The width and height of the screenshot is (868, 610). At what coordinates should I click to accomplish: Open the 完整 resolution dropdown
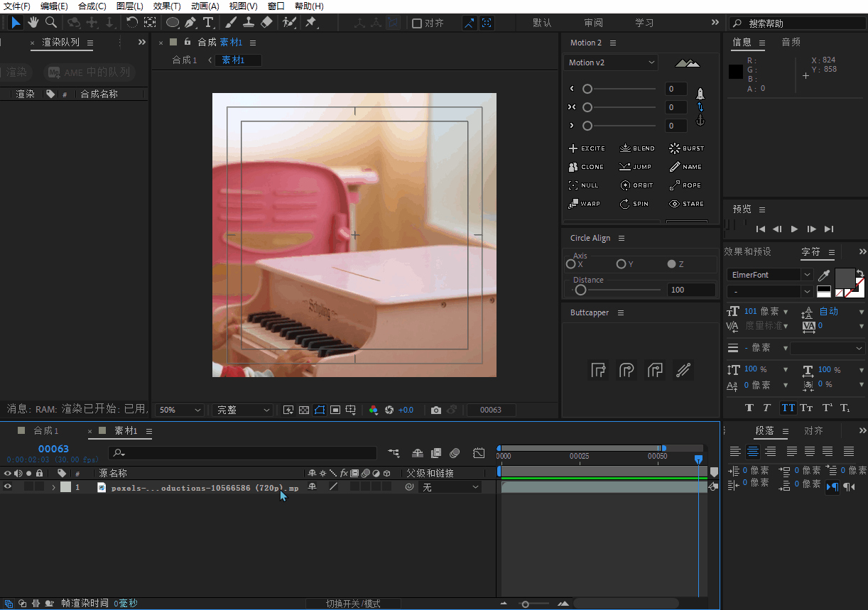(242, 410)
